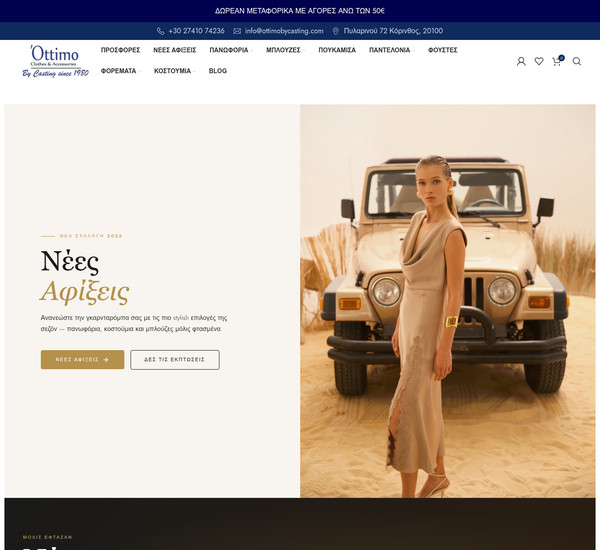Viewport: 600px width, 550px height.
Task: Open the shopping cart icon
Action: 558,61
